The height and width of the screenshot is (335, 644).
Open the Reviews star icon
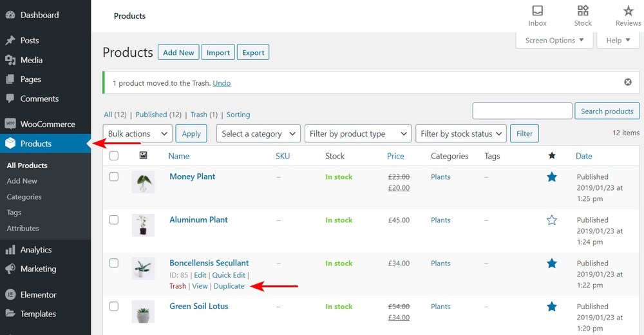click(x=628, y=10)
